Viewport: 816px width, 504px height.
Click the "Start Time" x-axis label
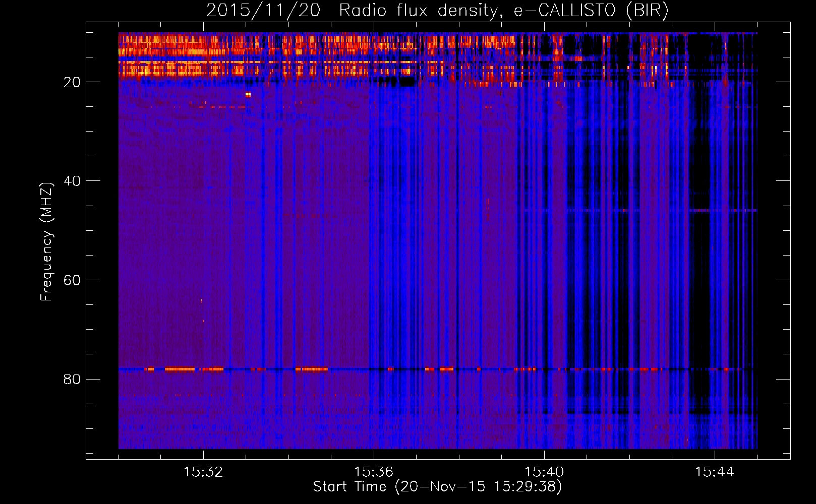(349, 487)
